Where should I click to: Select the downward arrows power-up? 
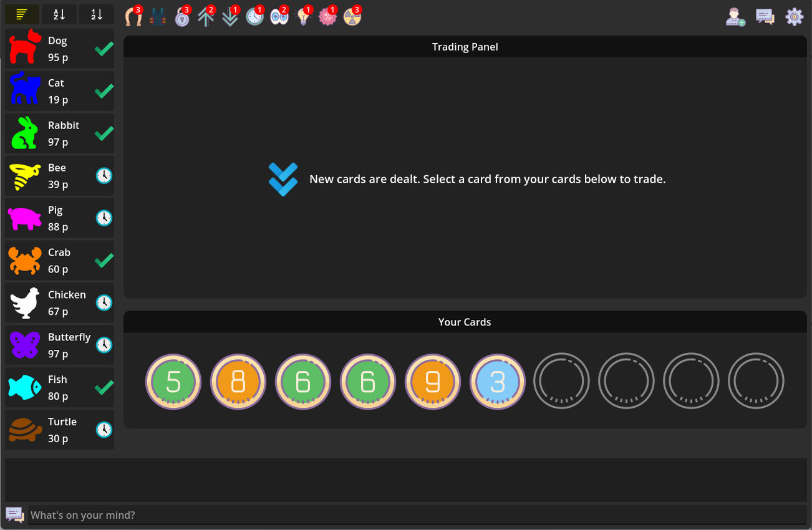click(230, 17)
